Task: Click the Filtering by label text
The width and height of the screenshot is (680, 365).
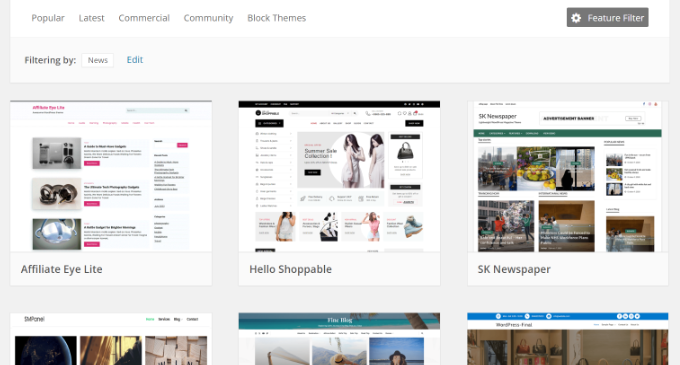Action: click(x=50, y=60)
